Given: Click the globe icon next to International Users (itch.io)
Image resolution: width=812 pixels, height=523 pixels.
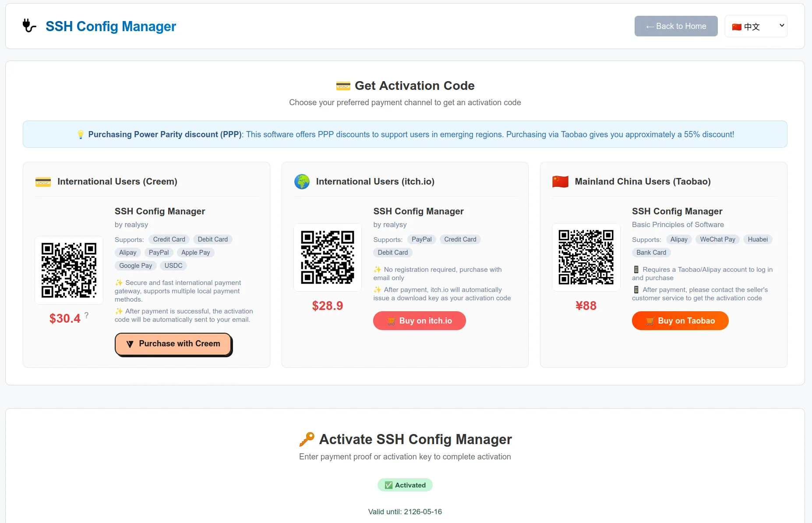Looking at the screenshot, I should pos(302,181).
